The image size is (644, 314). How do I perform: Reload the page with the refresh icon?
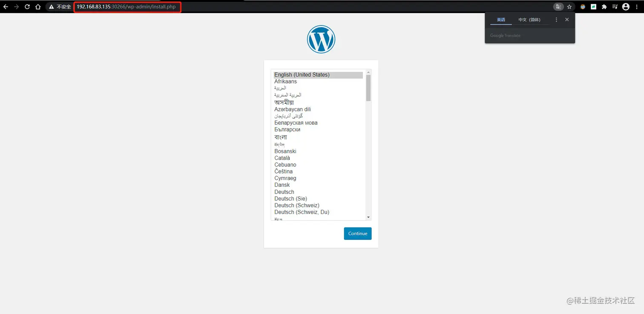27,7
